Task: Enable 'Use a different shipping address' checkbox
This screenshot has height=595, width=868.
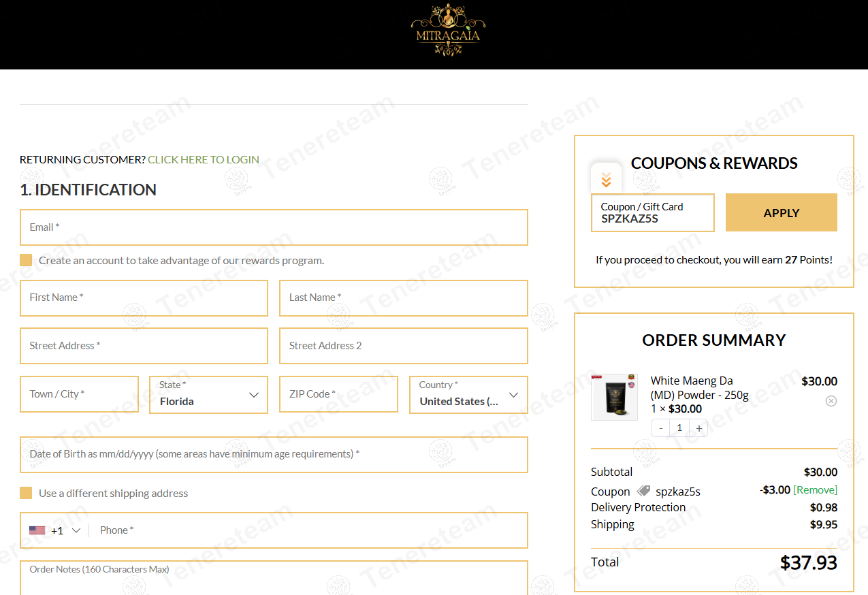Action: (26, 493)
